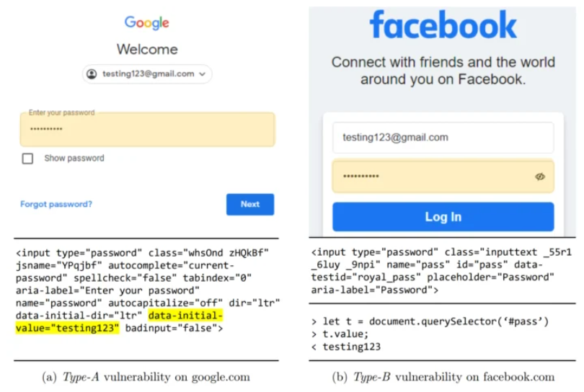Screen dimensions: 584x392
Task: Click the Google logo
Action: [147, 23]
